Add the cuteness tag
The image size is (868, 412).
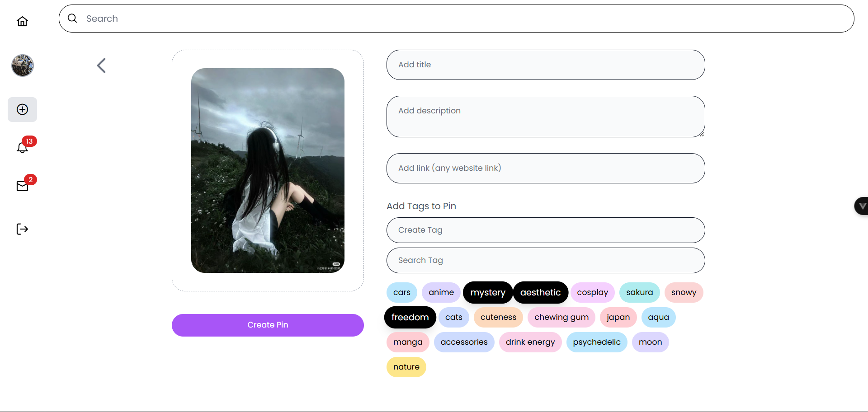point(498,317)
